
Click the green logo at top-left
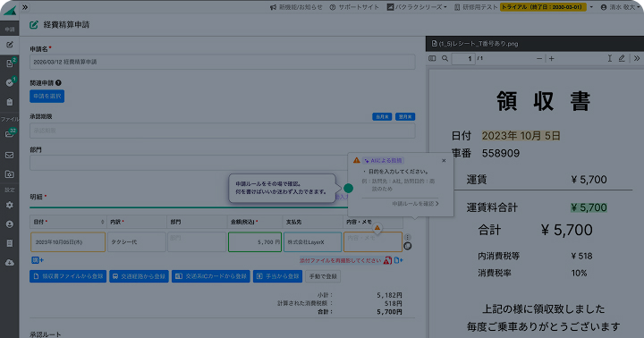[10, 11]
